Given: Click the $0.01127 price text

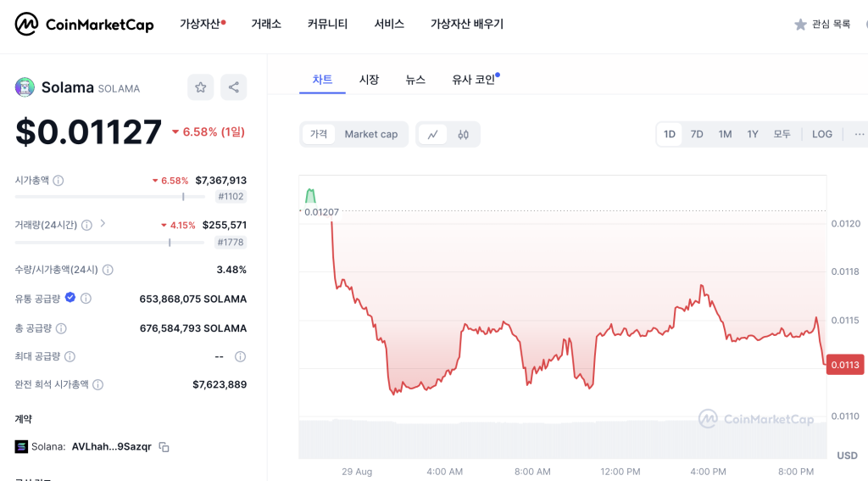Looking at the screenshot, I should [88, 131].
